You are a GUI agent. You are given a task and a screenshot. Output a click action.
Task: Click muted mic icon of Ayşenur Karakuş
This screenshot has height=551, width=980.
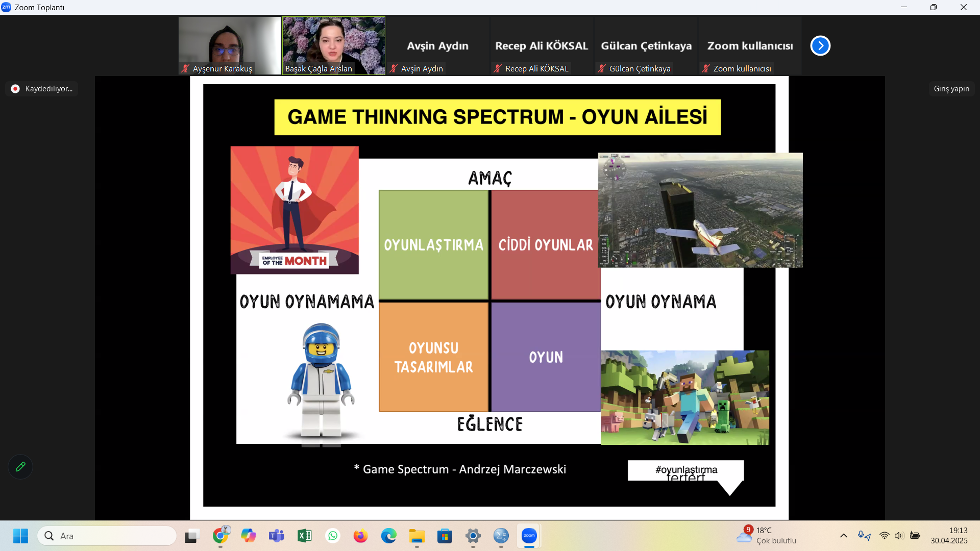185,68
